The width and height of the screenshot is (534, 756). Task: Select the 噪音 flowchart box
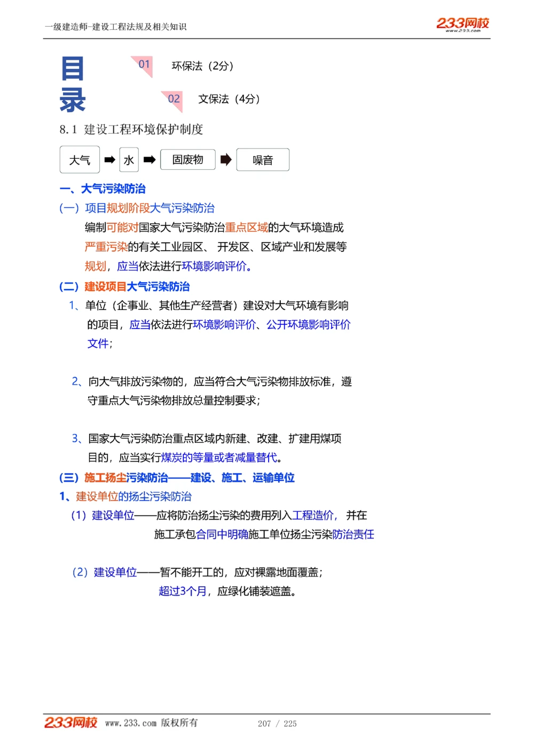(262, 159)
